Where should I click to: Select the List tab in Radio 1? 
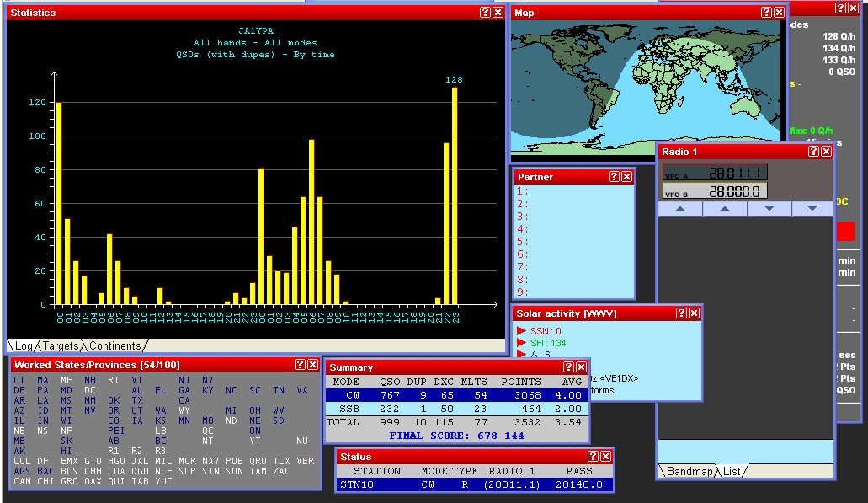[732, 472]
